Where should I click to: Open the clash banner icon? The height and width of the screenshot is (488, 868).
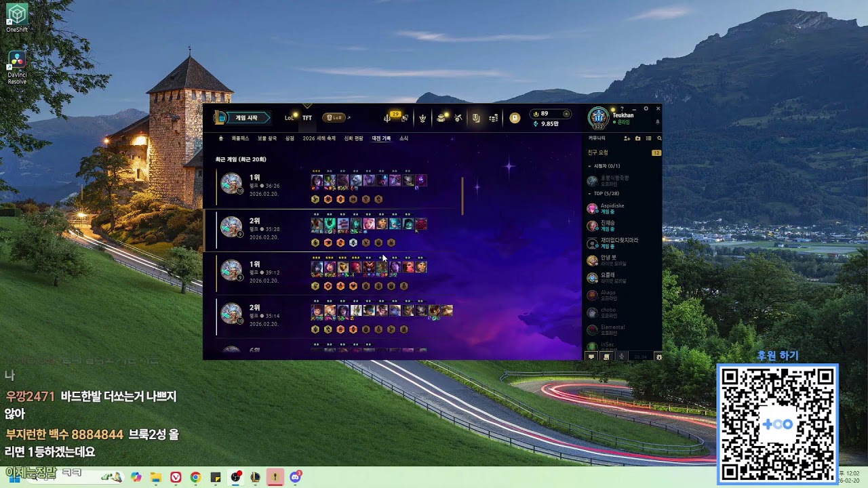476,118
